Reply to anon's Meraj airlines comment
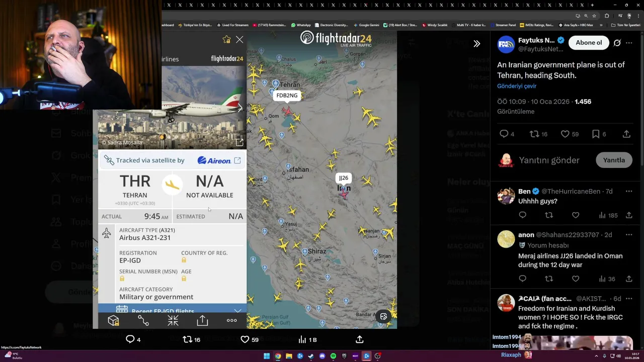 tap(523, 279)
